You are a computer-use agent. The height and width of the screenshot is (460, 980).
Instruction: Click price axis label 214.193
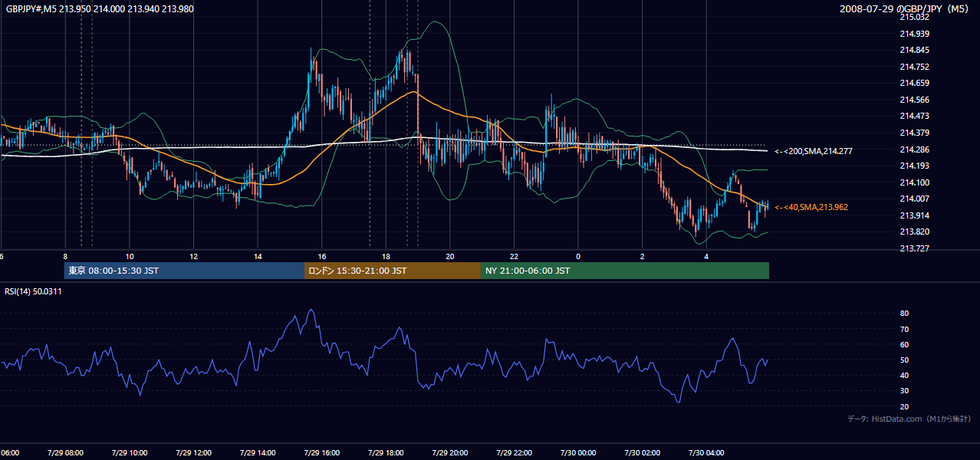915,166
